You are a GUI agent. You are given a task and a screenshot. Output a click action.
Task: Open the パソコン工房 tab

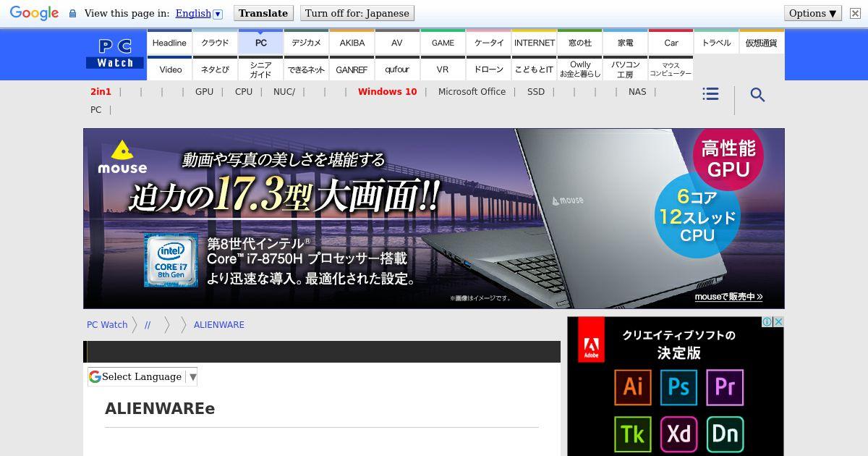point(625,69)
